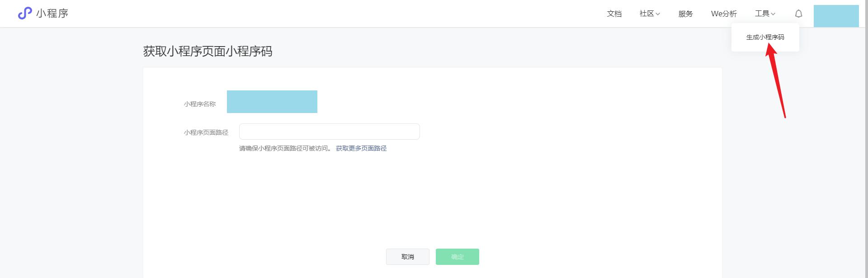The width and height of the screenshot is (868, 278).
Task: Click the Mini Program logo icon
Action: click(25, 14)
